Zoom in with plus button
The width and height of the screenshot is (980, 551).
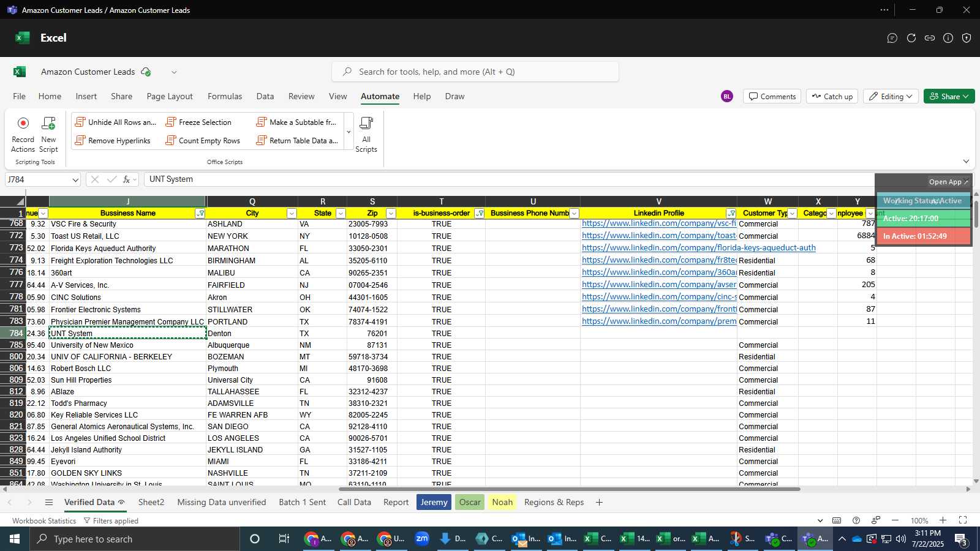coord(943,520)
